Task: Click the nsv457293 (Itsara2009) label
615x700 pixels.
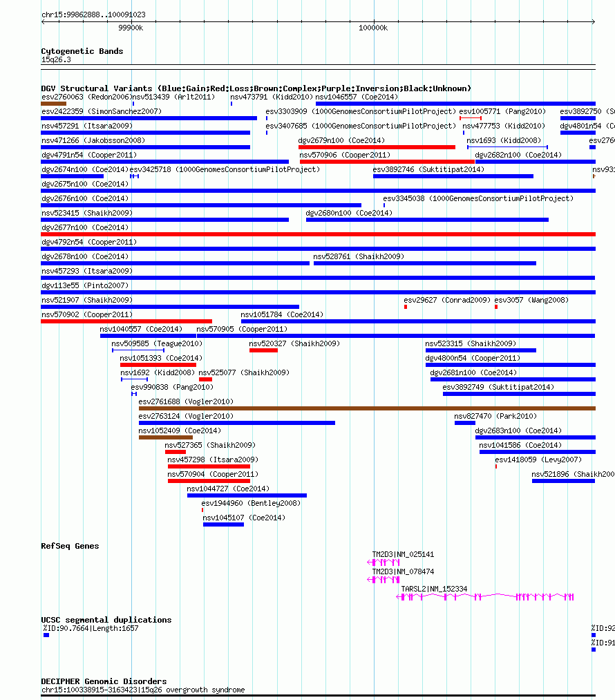Action: [87, 271]
